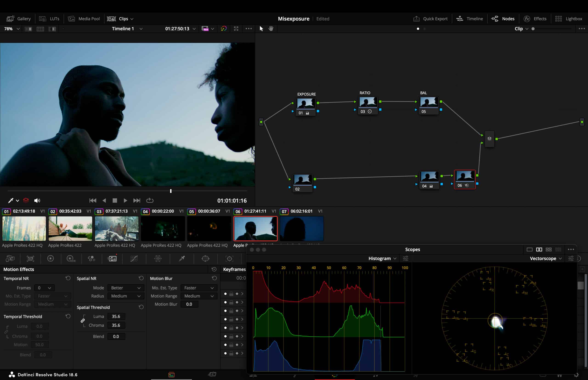Viewport: 588px width, 380px height.
Task: Toggle the color management sparkle icon
Action: (223, 29)
